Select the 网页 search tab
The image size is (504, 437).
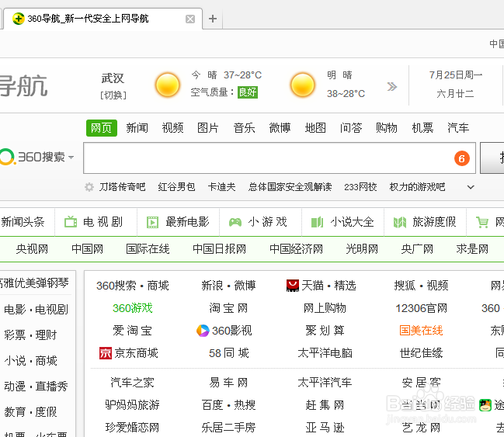coord(102,128)
